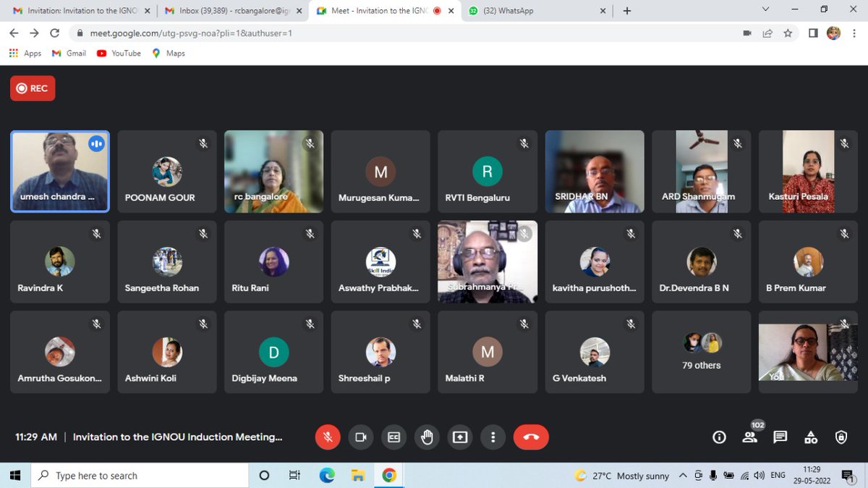
Task: Open volume control in system tray
Action: (759, 475)
